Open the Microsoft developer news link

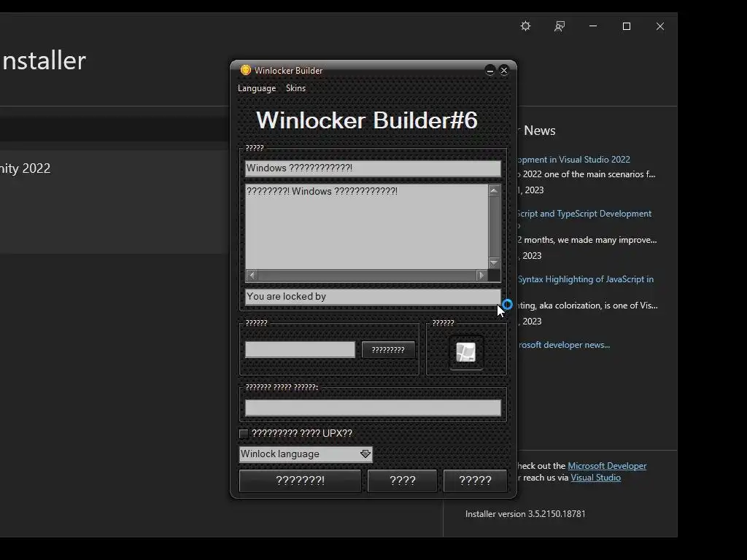(x=564, y=345)
